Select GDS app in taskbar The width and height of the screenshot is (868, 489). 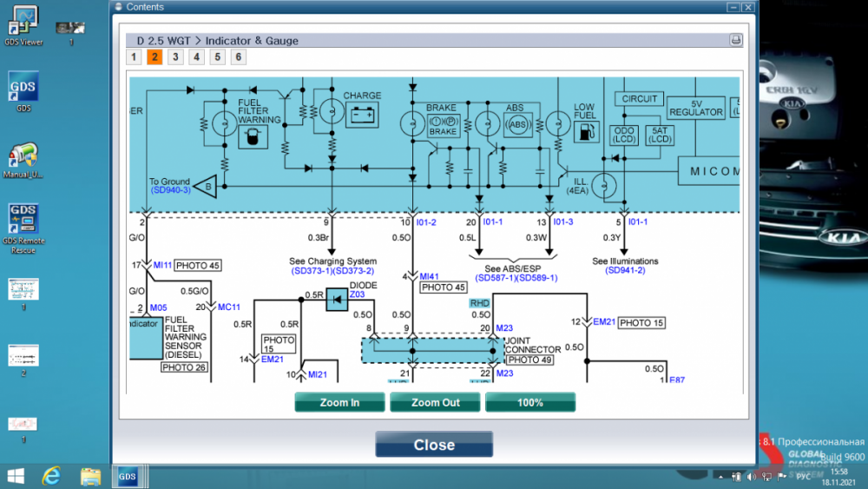coord(128,476)
